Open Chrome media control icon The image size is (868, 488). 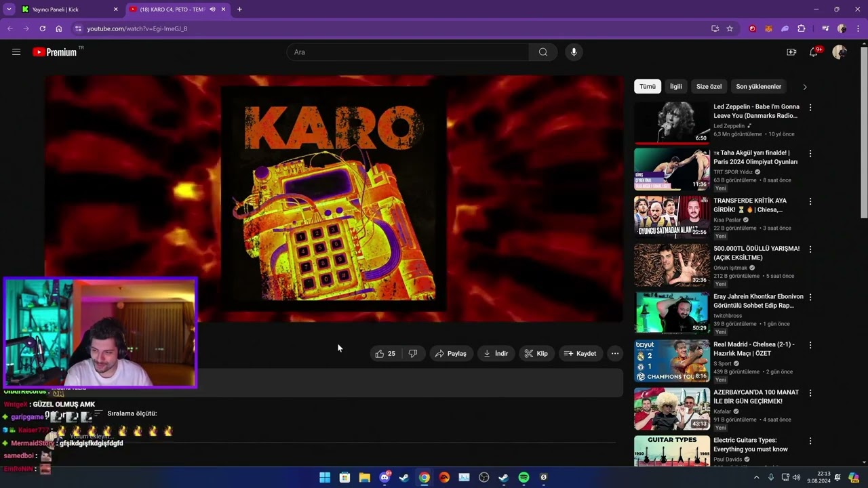tap(825, 28)
